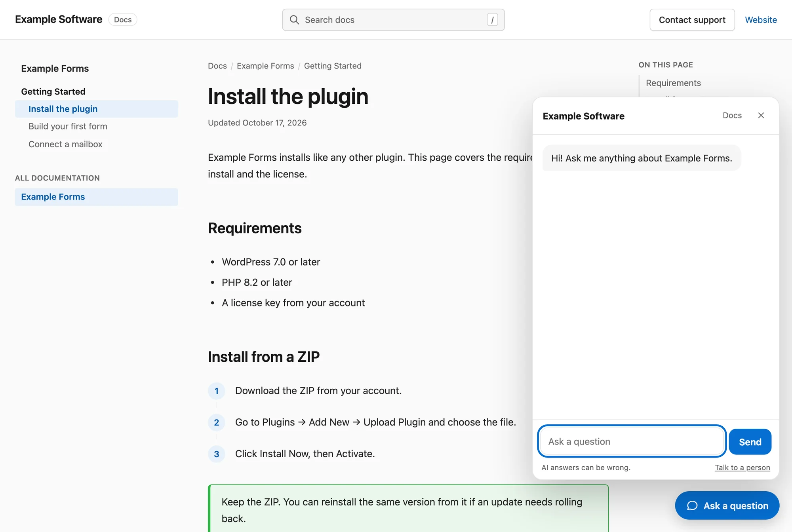
Task: Close the chat widget with X
Action: (x=761, y=115)
